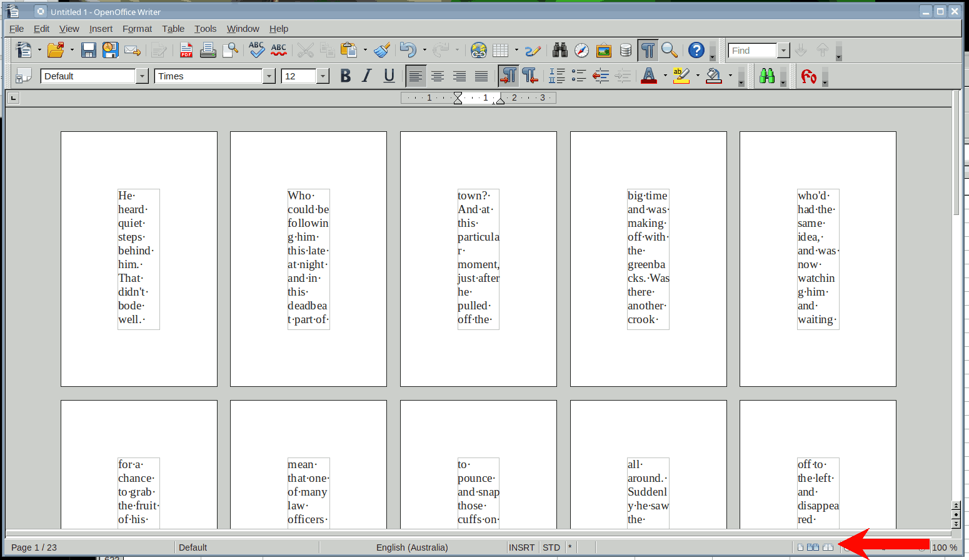Open the paragraph style Default dropdown

(143, 76)
